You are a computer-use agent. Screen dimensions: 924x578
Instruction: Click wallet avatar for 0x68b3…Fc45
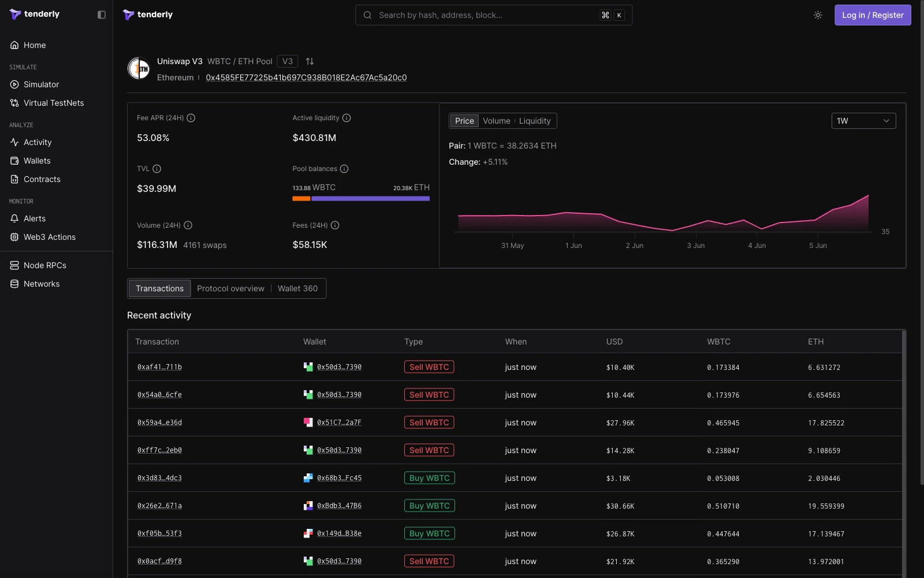click(x=308, y=478)
